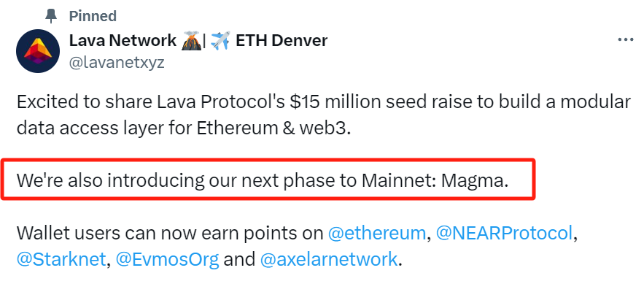Click the highlighted Mainnet: Magma sentence
The image size is (644, 292).
(263, 180)
